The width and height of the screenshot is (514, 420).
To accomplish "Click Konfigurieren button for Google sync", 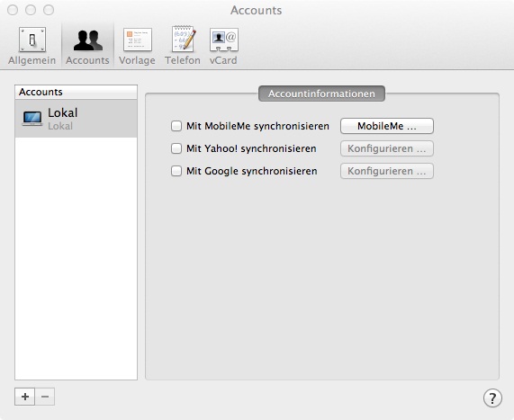I will [387, 171].
